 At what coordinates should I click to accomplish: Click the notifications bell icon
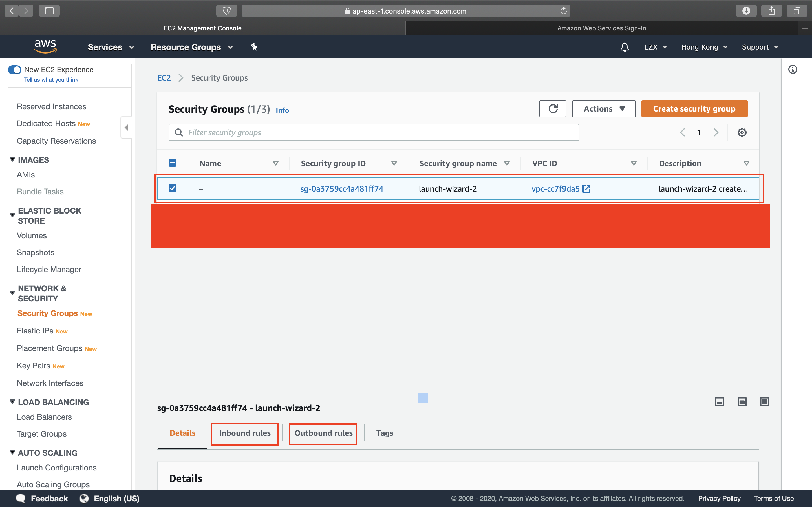[625, 47]
